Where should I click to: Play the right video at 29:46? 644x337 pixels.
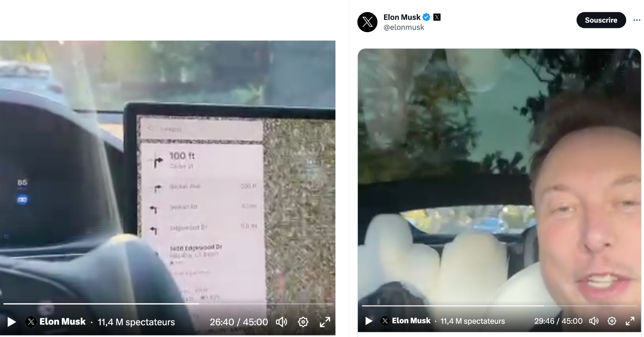[369, 321]
